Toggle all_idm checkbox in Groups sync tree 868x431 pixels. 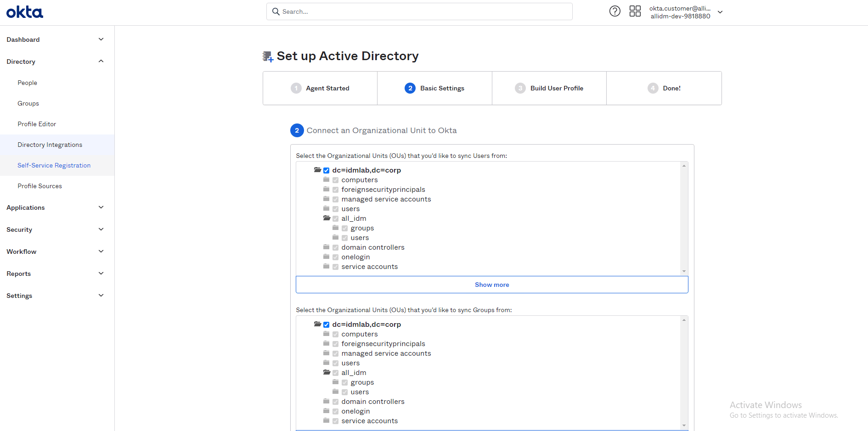point(336,373)
